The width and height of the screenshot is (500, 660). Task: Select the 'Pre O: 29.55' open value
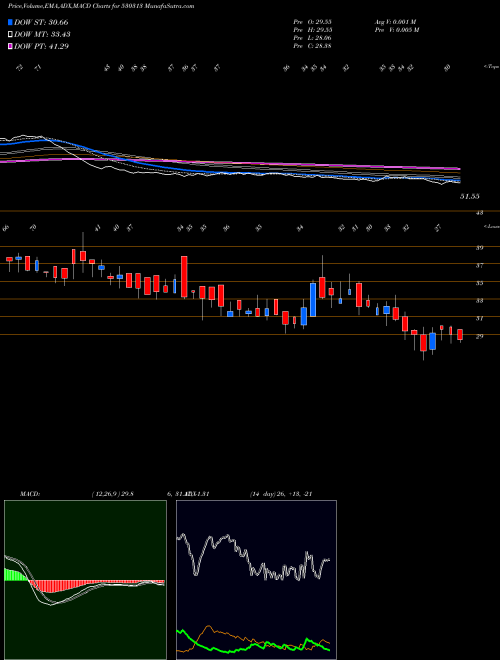point(312,22)
